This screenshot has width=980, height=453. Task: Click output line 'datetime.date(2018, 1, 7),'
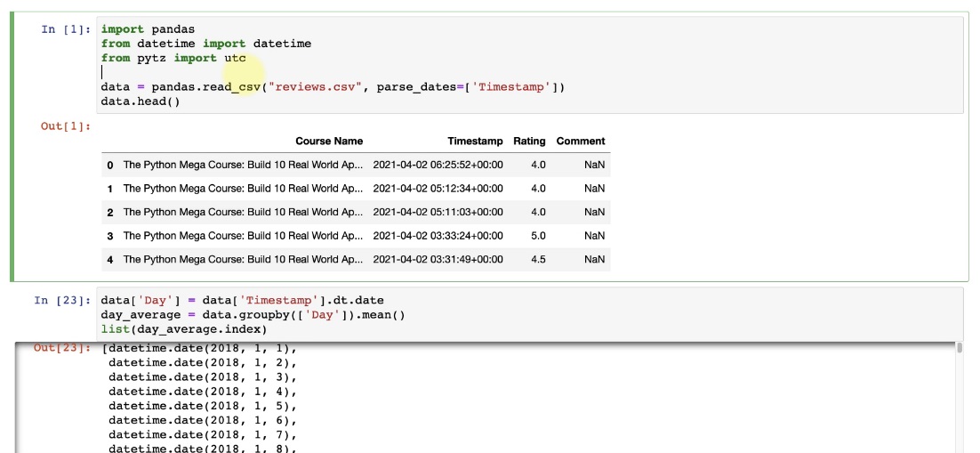coord(203,434)
